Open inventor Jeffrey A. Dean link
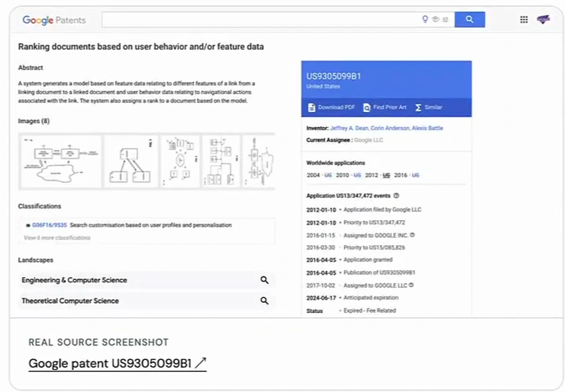This screenshot has width=565, height=392. (349, 128)
